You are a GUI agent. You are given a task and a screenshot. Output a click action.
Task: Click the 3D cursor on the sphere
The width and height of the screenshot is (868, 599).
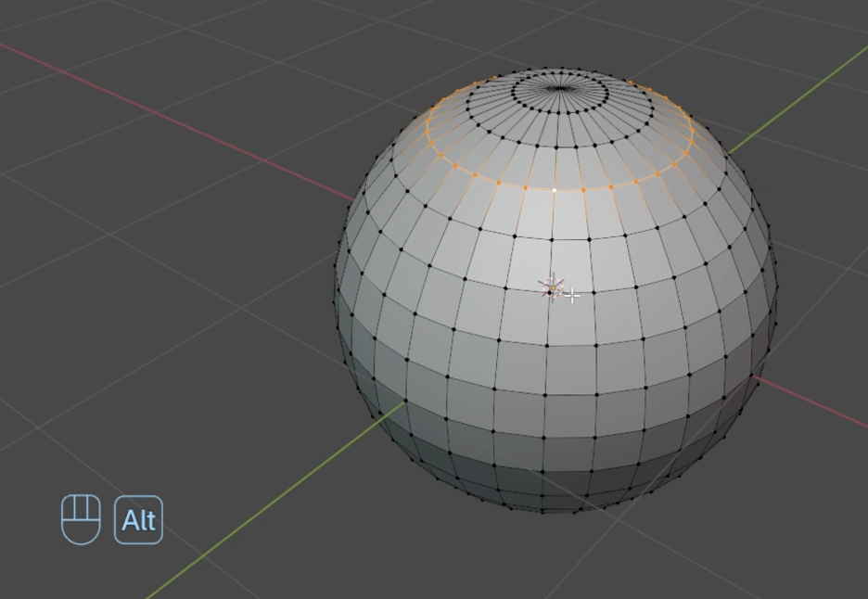553,288
